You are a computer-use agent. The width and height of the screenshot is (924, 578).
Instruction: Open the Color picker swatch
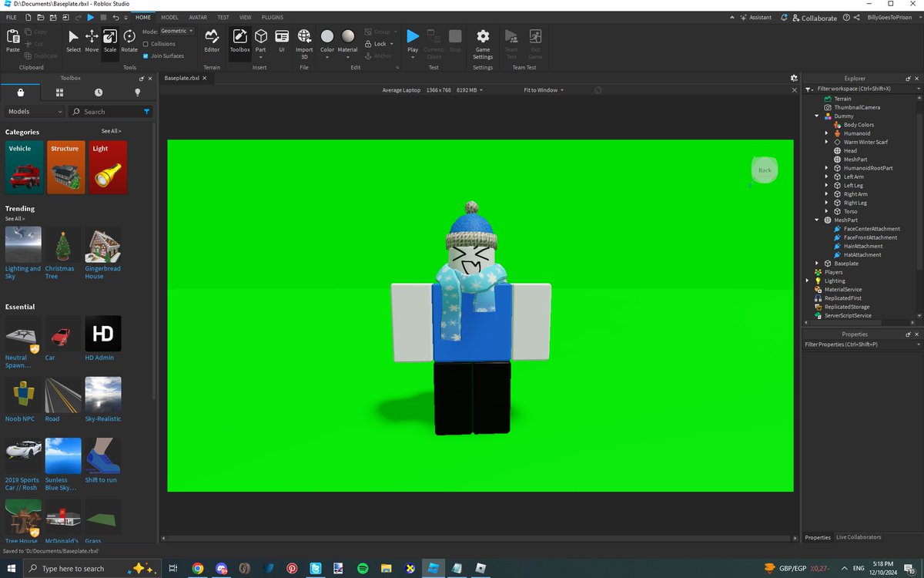327,36
